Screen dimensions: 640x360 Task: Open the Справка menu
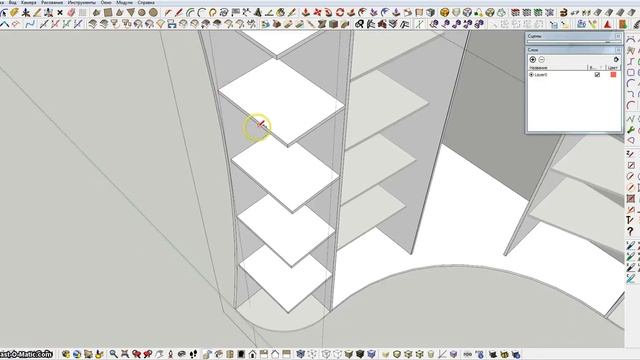tap(146, 2)
